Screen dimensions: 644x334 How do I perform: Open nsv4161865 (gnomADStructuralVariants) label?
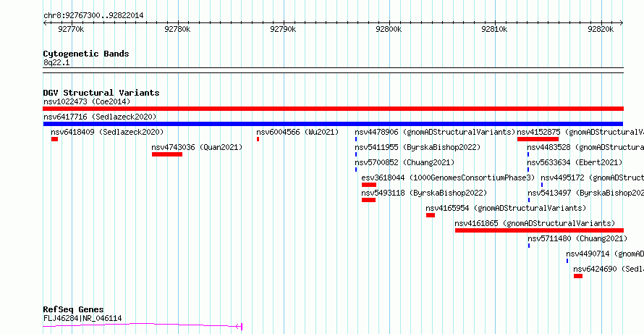tap(535, 223)
